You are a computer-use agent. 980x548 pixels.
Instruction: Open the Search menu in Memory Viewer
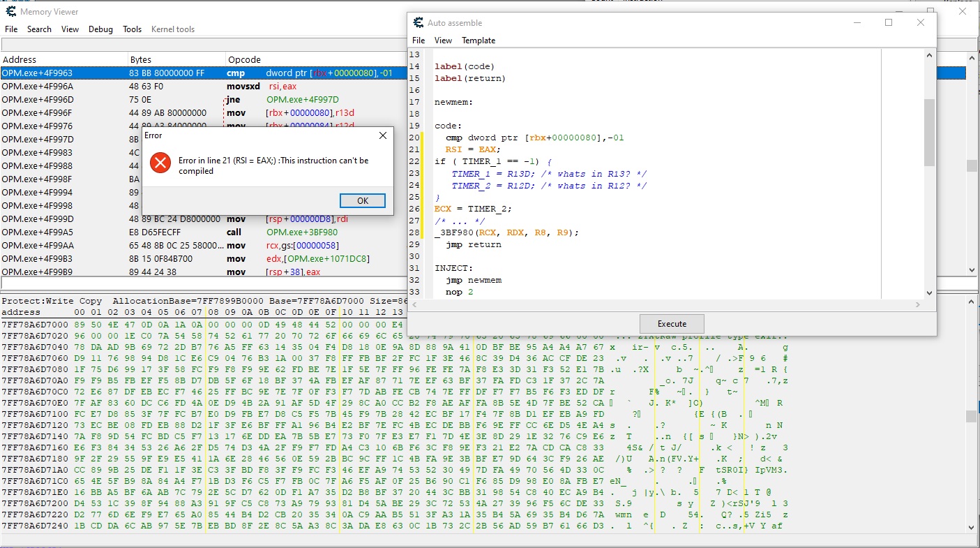pyautogui.click(x=39, y=29)
